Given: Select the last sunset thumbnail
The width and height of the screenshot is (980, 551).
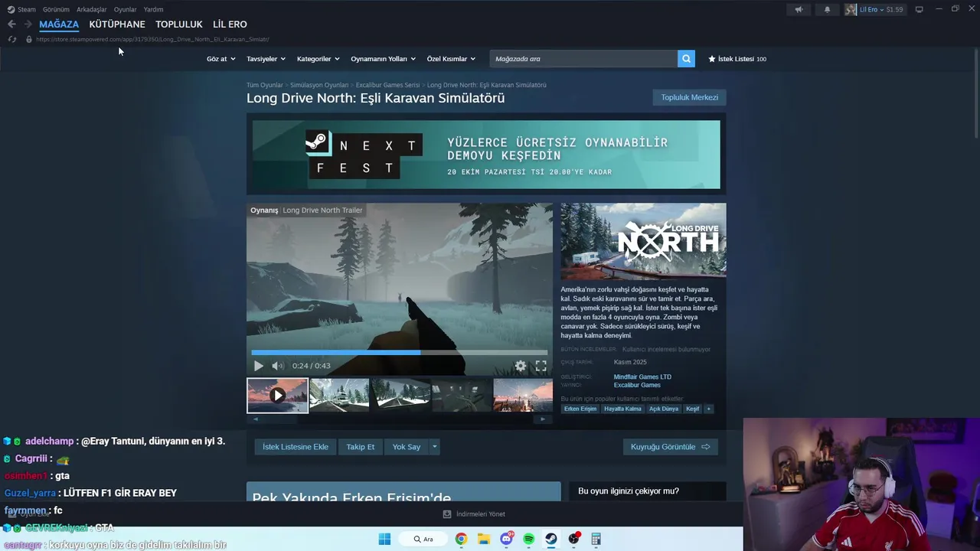Looking at the screenshot, I should point(523,396).
